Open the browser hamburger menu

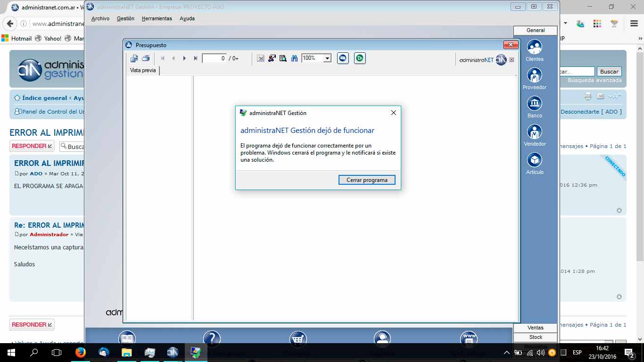point(634,24)
